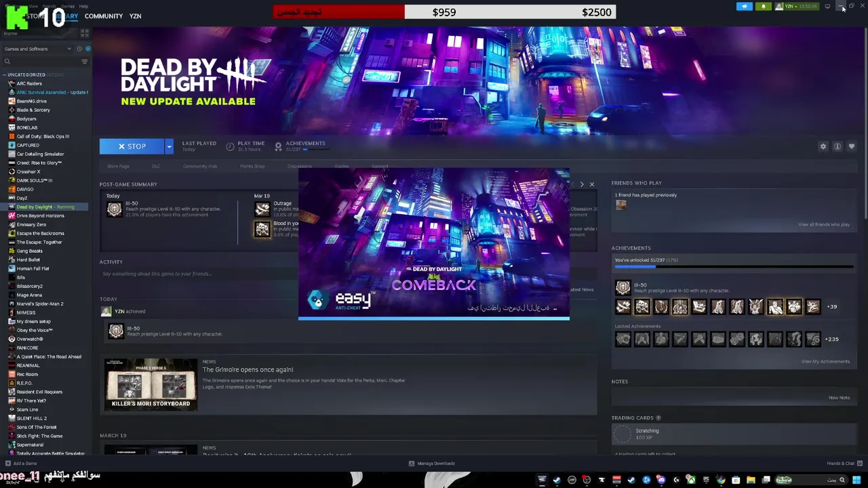The width and height of the screenshot is (868, 488).
Task: Switch to Big Picture mode icon
Action: pyautogui.click(x=827, y=6)
